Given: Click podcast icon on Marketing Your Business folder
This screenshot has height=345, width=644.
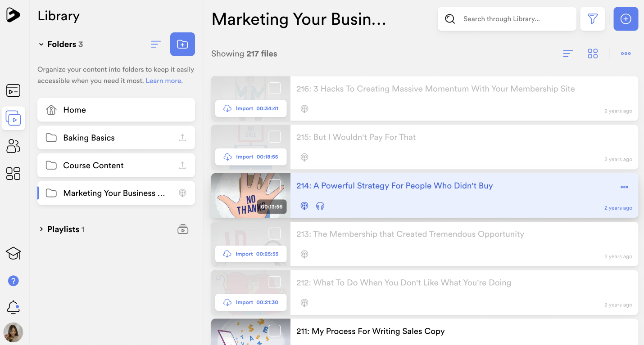Looking at the screenshot, I should (182, 193).
